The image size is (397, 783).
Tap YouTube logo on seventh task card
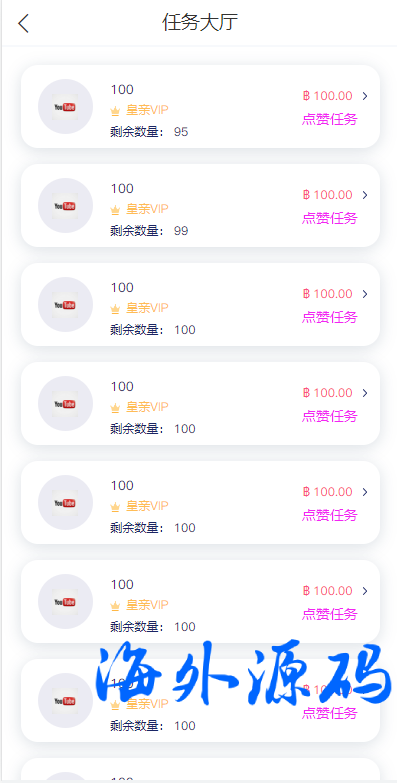65,700
